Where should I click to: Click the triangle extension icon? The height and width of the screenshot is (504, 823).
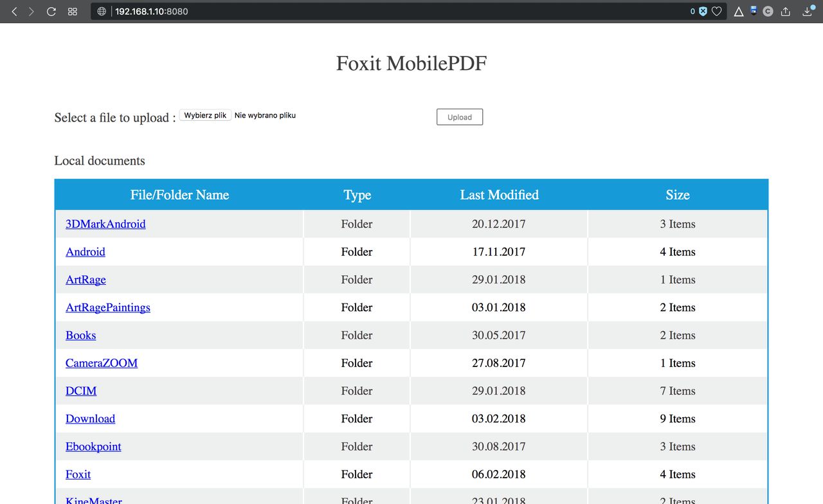(x=739, y=12)
